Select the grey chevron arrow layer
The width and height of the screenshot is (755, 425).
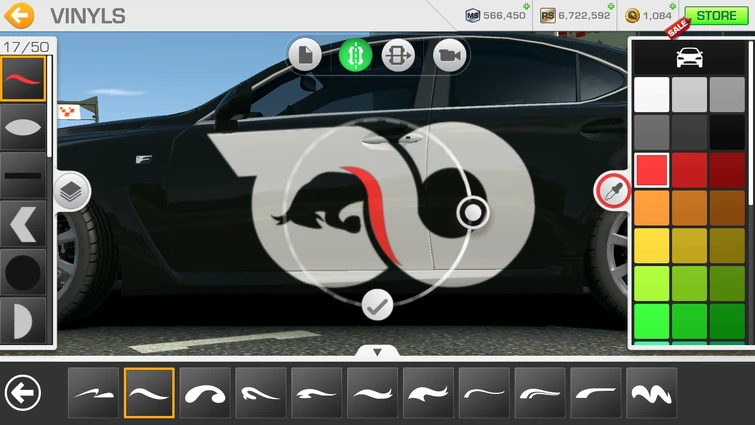click(23, 224)
